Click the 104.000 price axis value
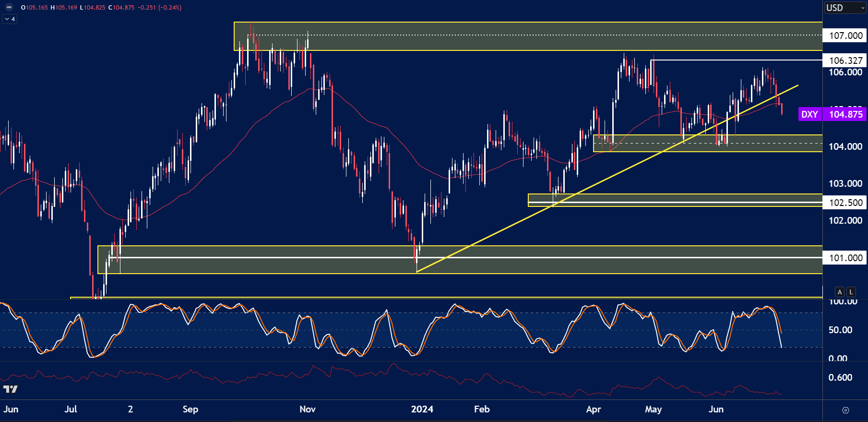 [x=845, y=146]
